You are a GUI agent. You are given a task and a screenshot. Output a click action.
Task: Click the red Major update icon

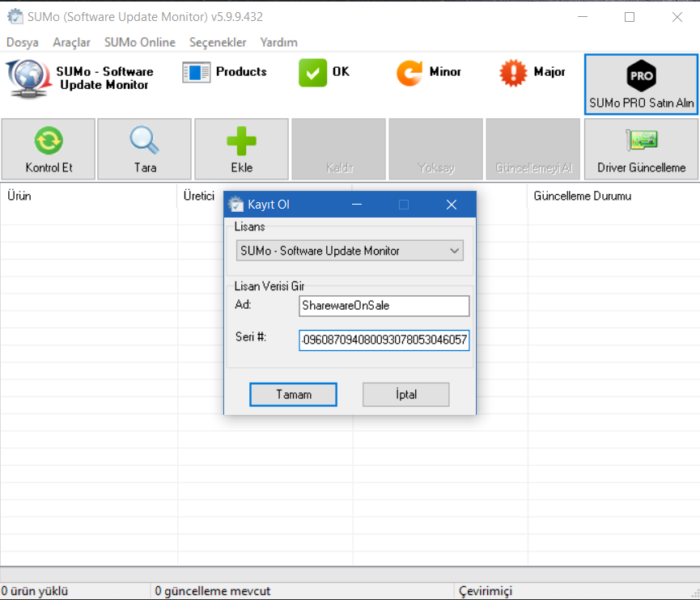(x=513, y=73)
